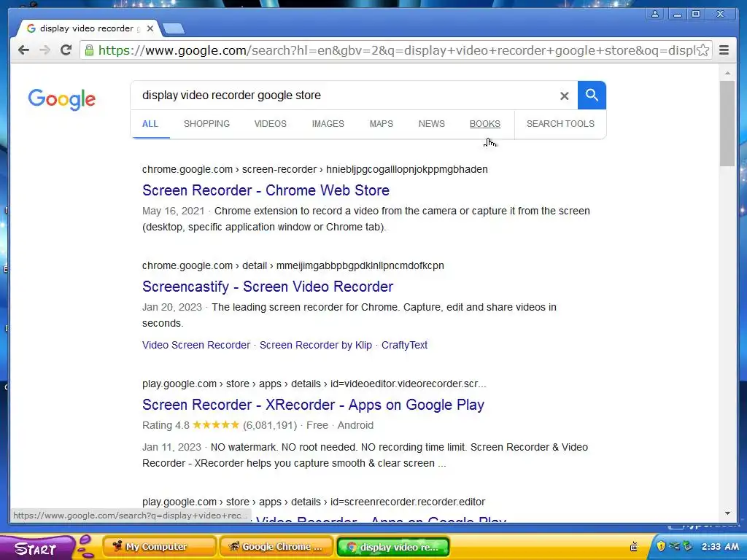Open a new tab with the new-tab button
The height and width of the screenshot is (560, 747).
[x=174, y=29]
